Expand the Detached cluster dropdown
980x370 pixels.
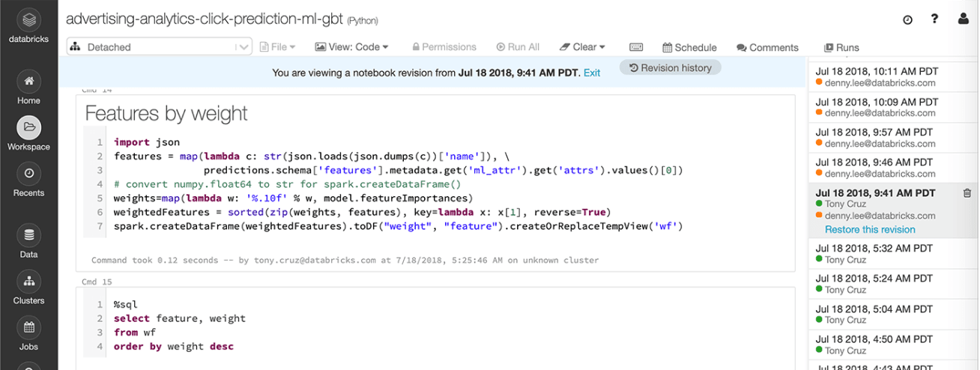[x=160, y=46]
